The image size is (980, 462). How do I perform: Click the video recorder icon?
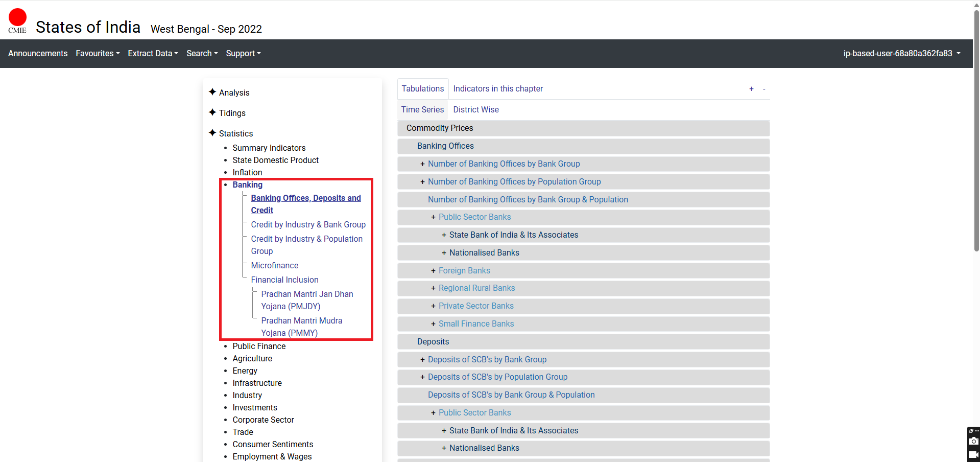click(973, 454)
